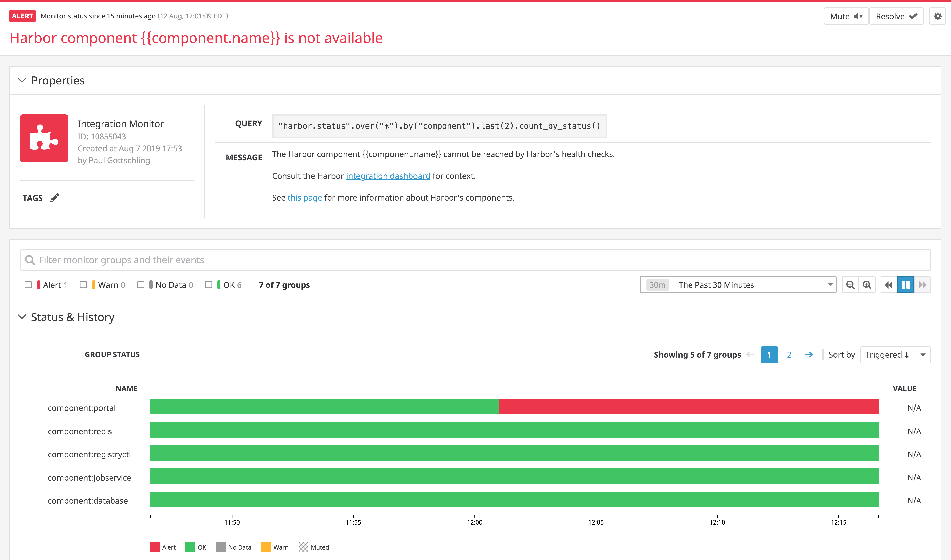This screenshot has width=951, height=560.
Task: Click the pencil icon to edit tags
Action: [55, 198]
